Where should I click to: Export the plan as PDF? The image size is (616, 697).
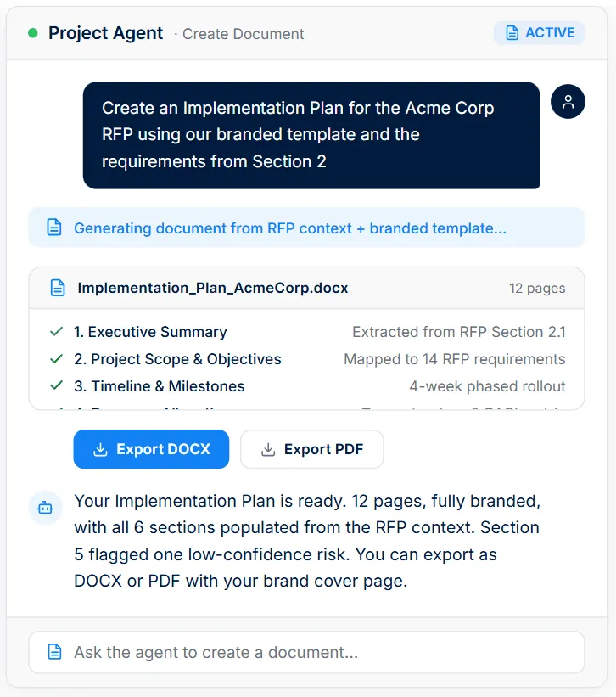(311, 449)
